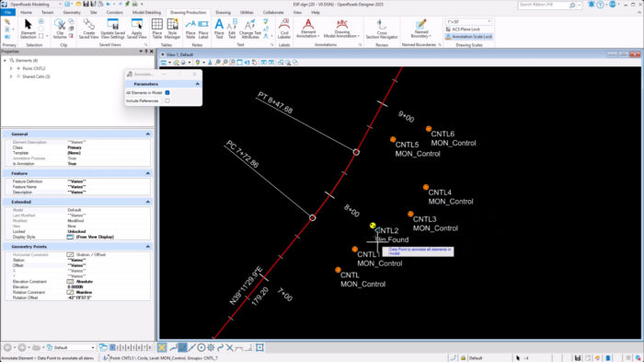Open the Style Manager

tap(173, 29)
